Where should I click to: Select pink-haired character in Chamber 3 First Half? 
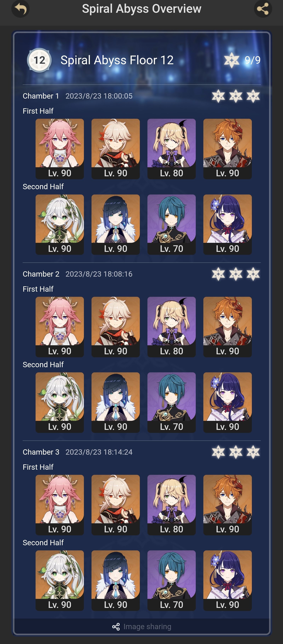point(60,505)
